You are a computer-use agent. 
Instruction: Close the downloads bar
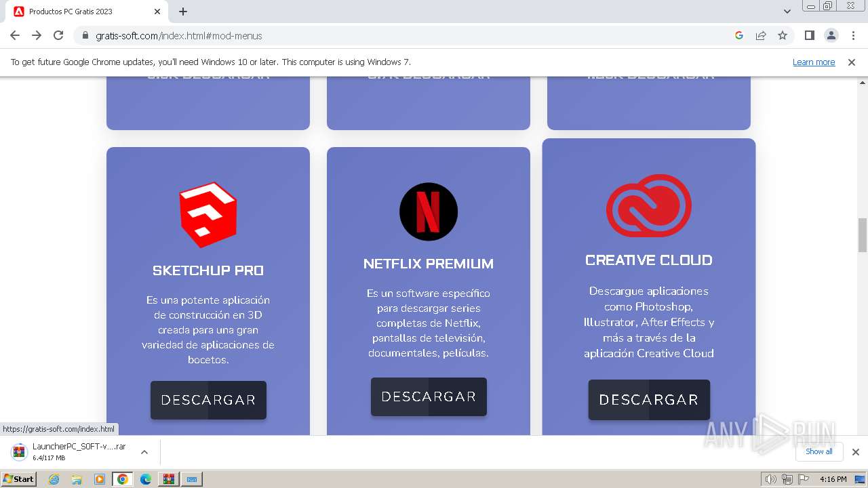(x=856, y=452)
